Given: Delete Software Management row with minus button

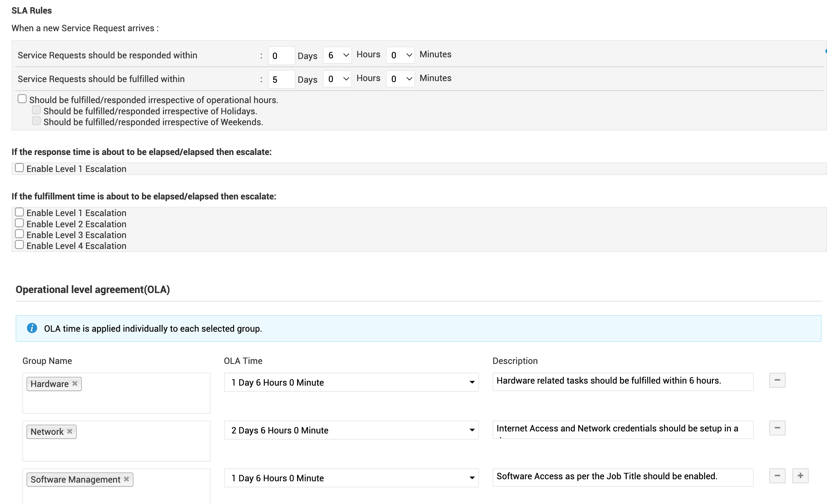Looking at the screenshot, I should pos(777,476).
